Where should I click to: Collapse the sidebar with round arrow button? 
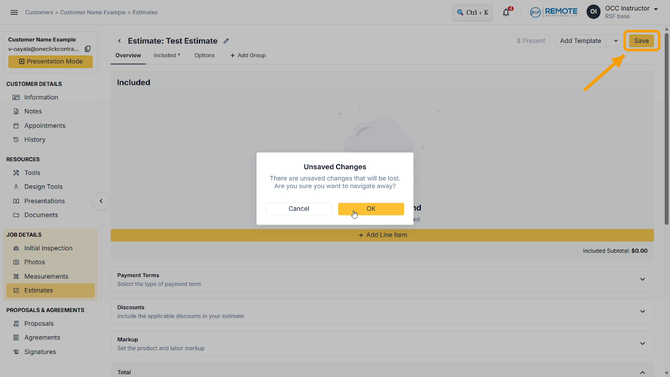(x=101, y=201)
